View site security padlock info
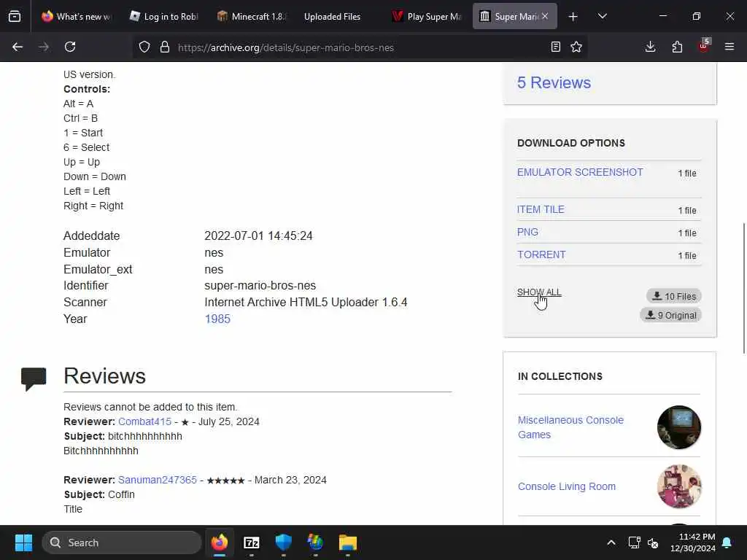 click(x=165, y=47)
